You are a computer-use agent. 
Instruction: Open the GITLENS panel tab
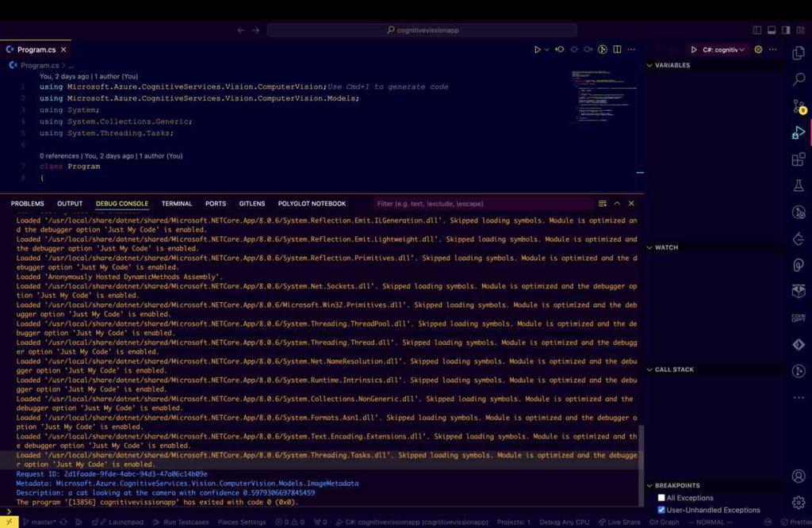pos(251,203)
